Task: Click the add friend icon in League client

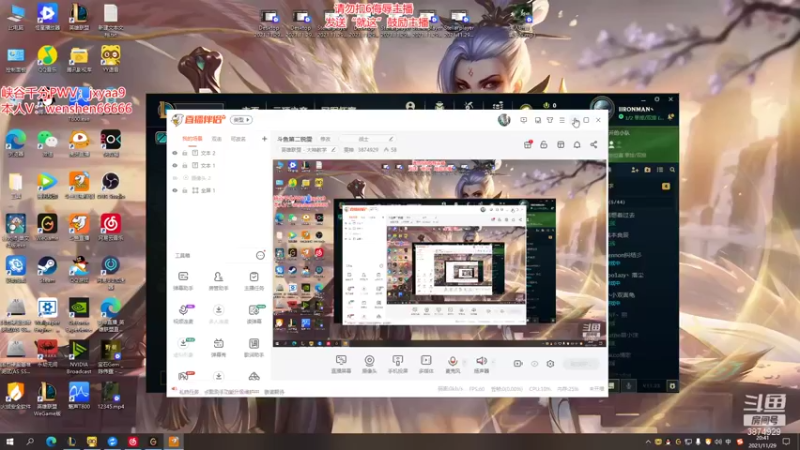Action: 635,169
